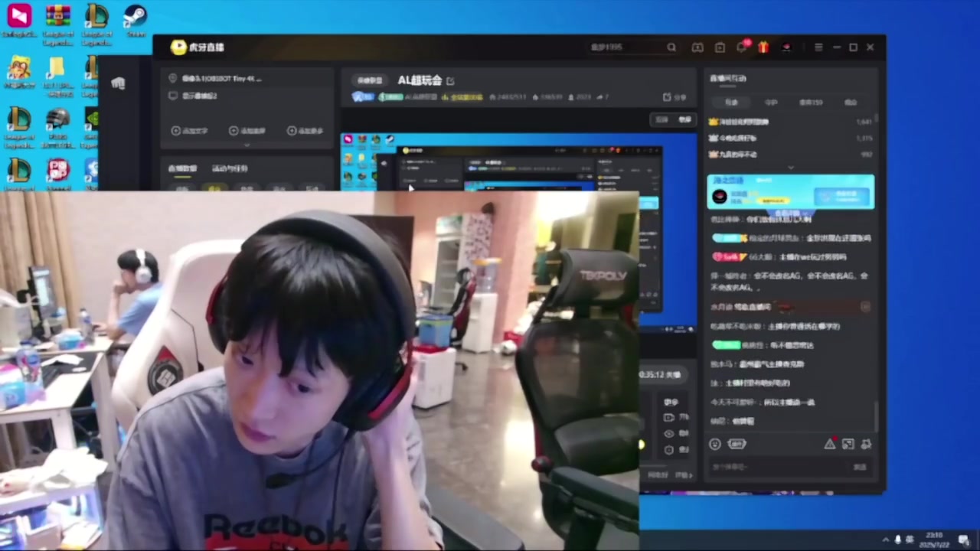Click the video clip icon in the header

[720, 47]
